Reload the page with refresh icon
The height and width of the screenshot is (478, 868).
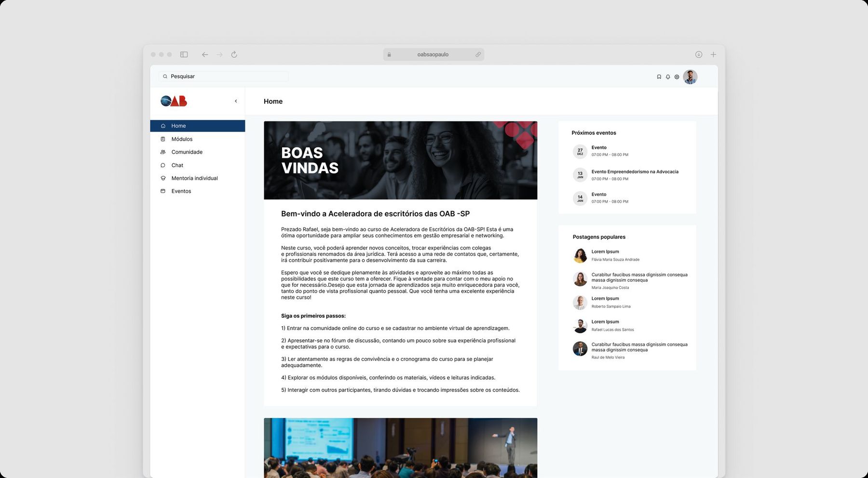pyautogui.click(x=234, y=54)
